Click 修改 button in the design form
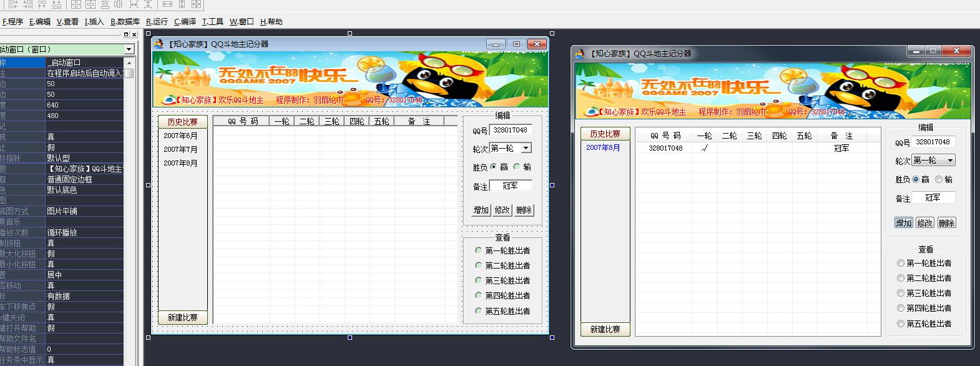Image resolution: width=980 pixels, height=366 pixels. click(x=502, y=210)
